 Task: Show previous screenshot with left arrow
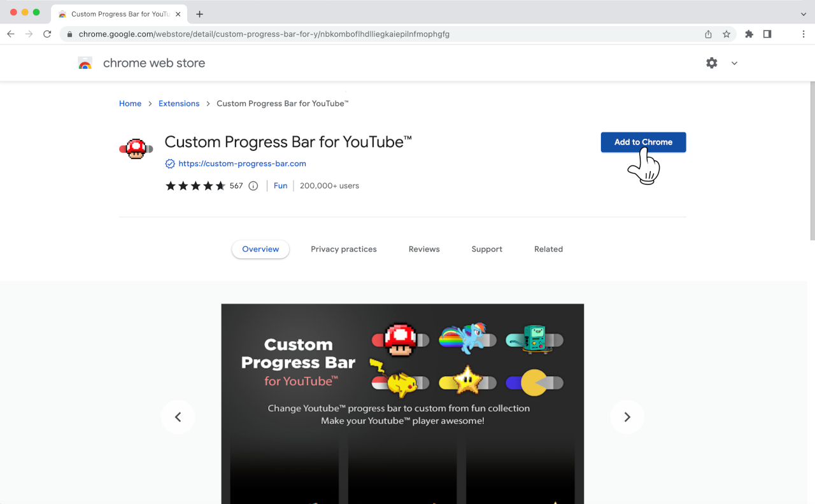click(178, 417)
